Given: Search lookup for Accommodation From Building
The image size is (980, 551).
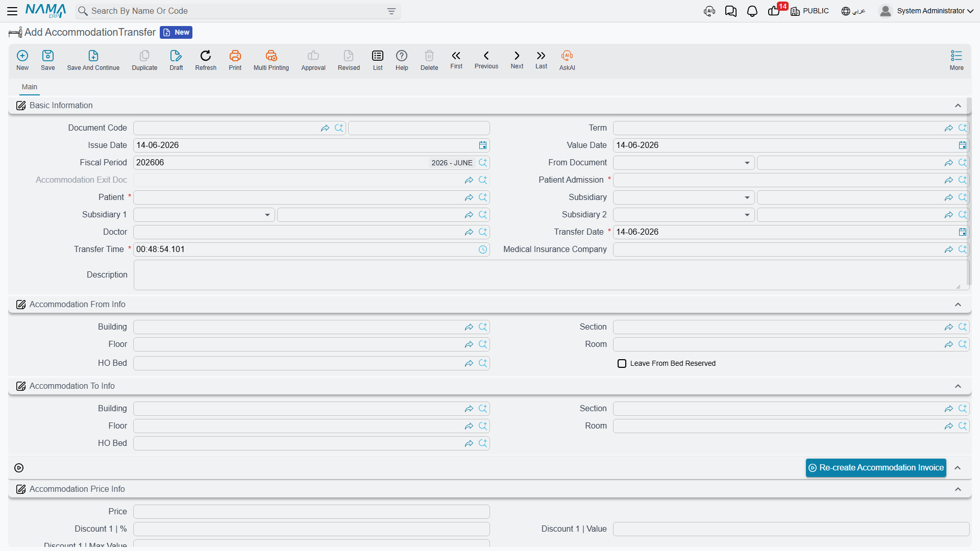Looking at the screenshot, I should pyautogui.click(x=483, y=327).
